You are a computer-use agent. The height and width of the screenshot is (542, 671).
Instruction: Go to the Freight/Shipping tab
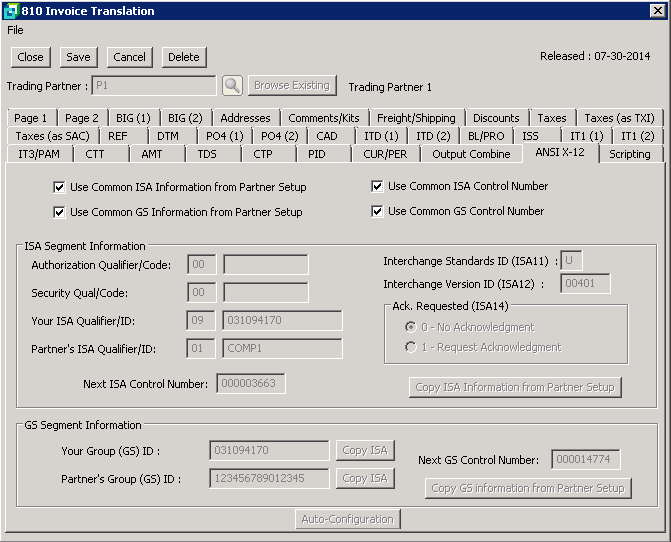click(x=416, y=118)
